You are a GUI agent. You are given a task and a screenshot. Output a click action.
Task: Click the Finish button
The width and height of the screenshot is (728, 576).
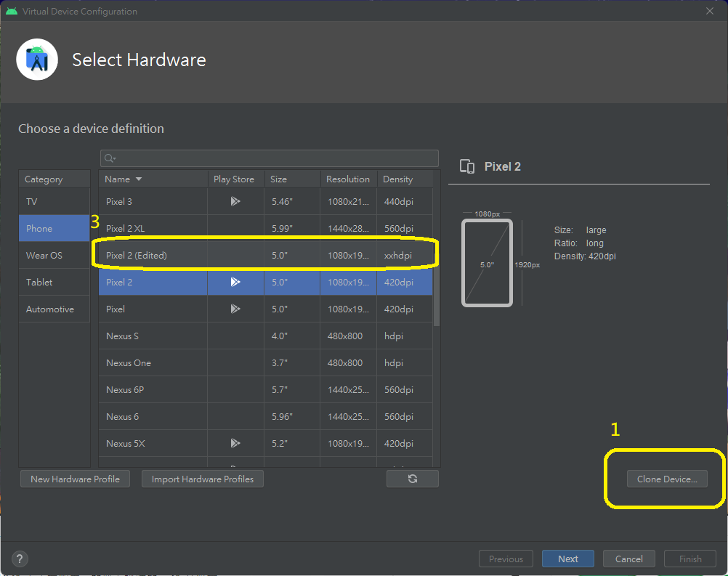pos(690,559)
